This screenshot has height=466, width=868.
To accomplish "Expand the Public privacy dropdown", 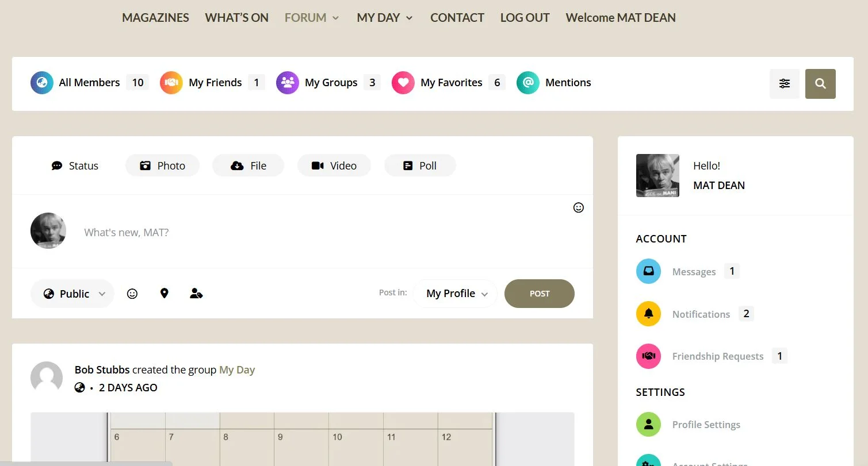I will pyautogui.click(x=73, y=294).
